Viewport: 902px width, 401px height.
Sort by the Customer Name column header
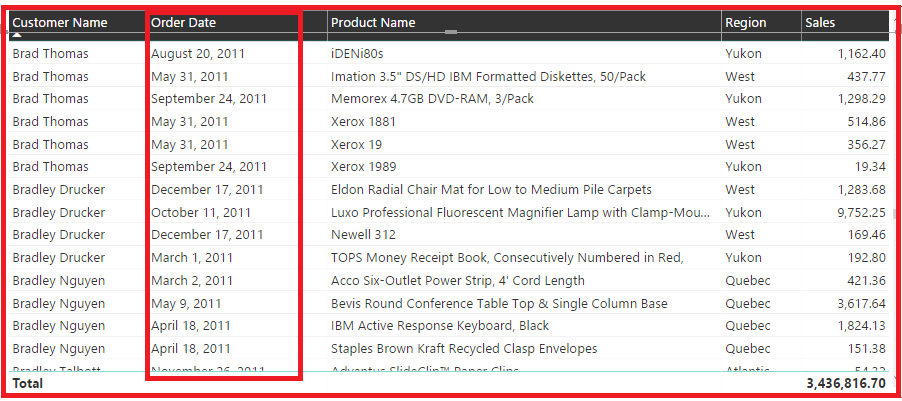pyautogui.click(x=59, y=22)
